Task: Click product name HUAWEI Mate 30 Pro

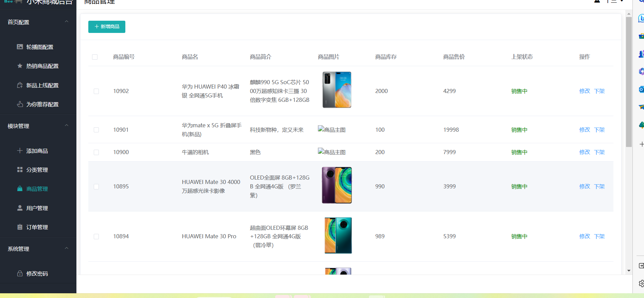Action: tap(209, 236)
